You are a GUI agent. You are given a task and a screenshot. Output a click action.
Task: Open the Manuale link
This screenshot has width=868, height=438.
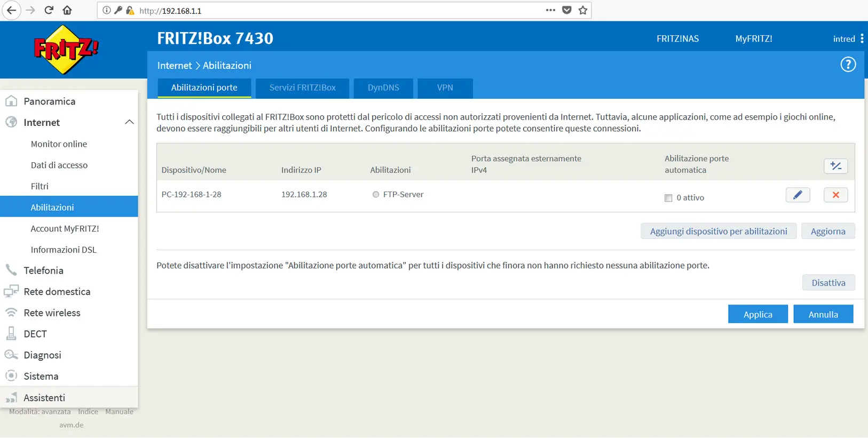tap(120, 411)
